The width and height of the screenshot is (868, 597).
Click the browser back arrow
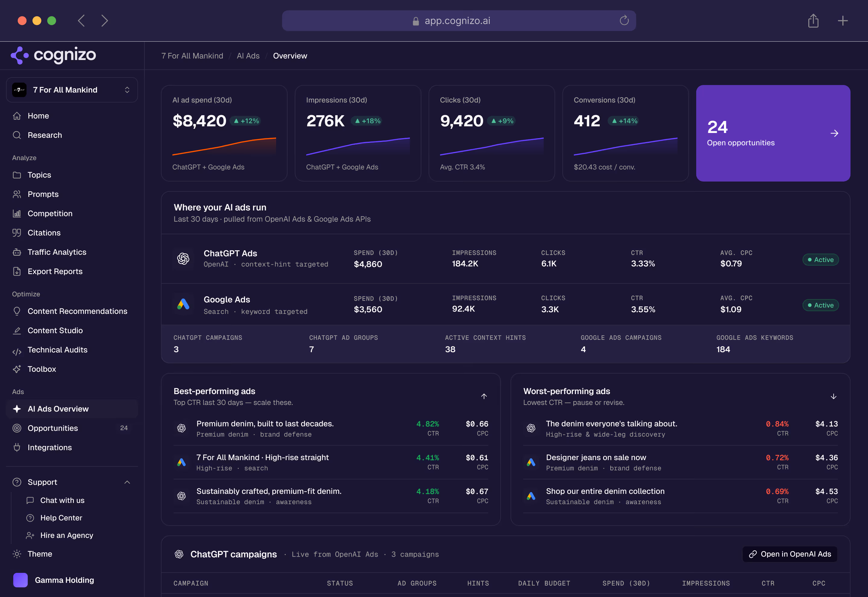(81, 21)
